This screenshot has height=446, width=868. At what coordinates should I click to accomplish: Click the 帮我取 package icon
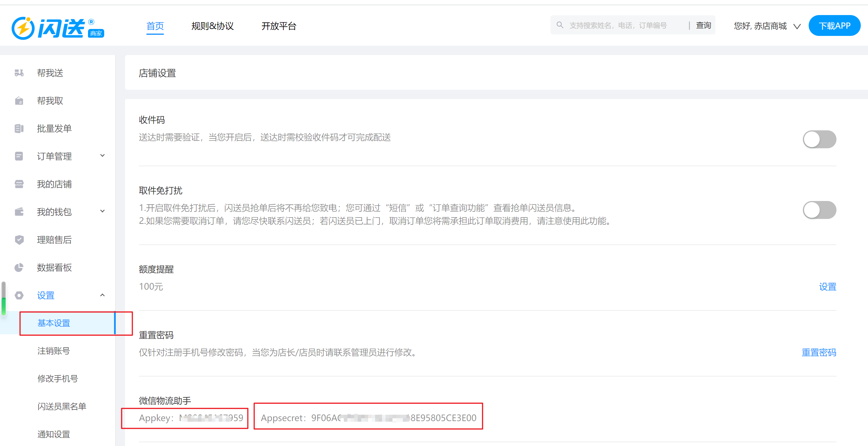click(x=19, y=101)
